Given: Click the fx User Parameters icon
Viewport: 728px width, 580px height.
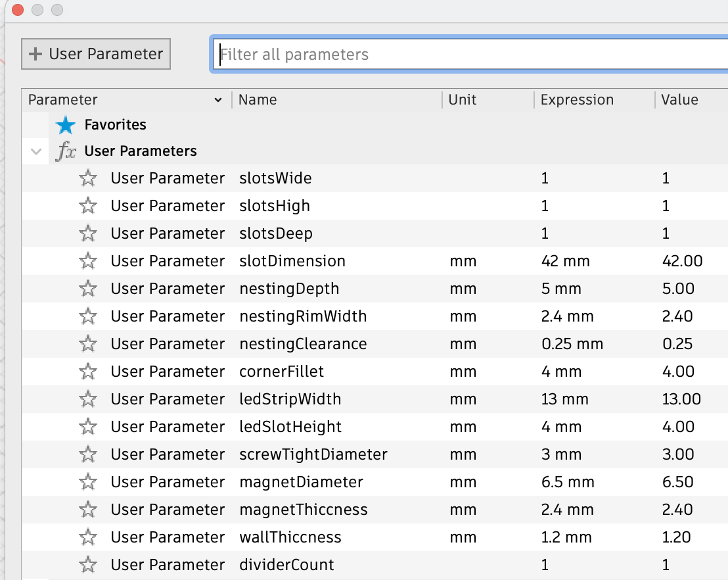Looking at the screenshot, I should pos(66,151).
